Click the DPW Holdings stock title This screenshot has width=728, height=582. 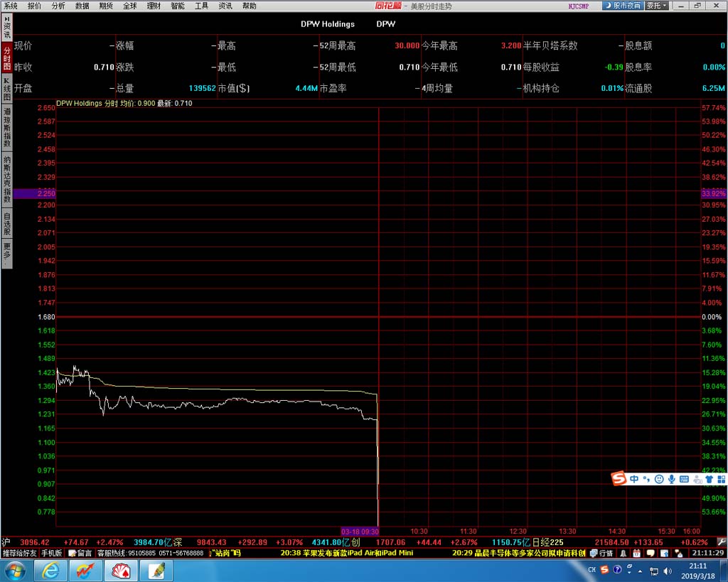[x=327, y=24]
